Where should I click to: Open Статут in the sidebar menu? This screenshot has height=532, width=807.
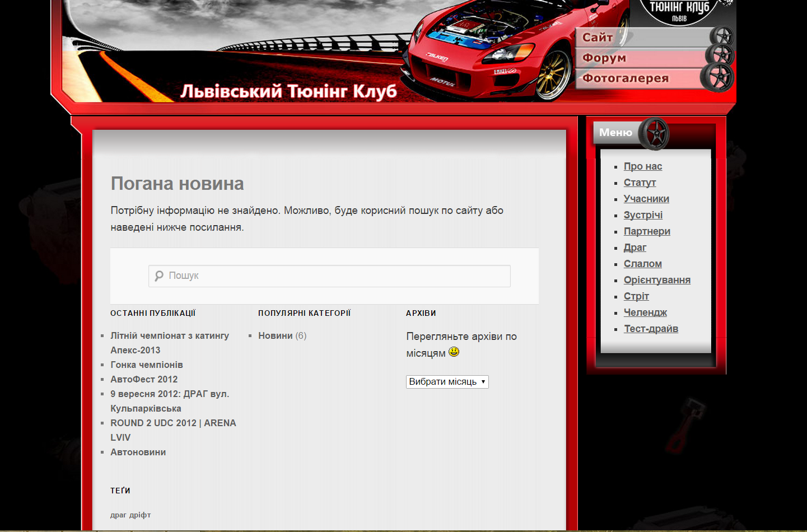pos(640,183)
